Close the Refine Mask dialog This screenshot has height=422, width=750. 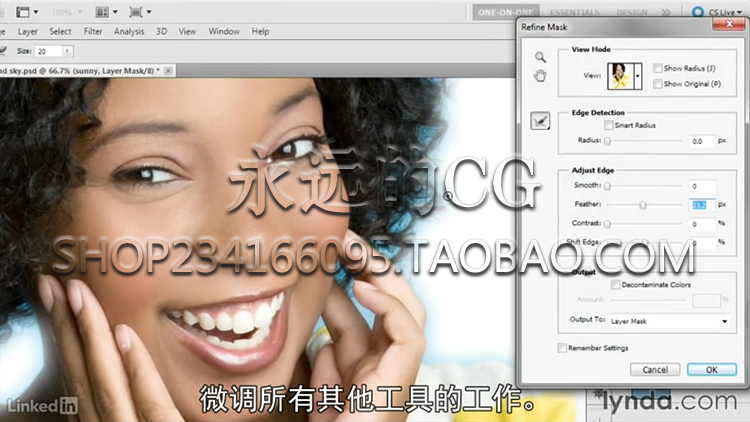pos(729,24)
